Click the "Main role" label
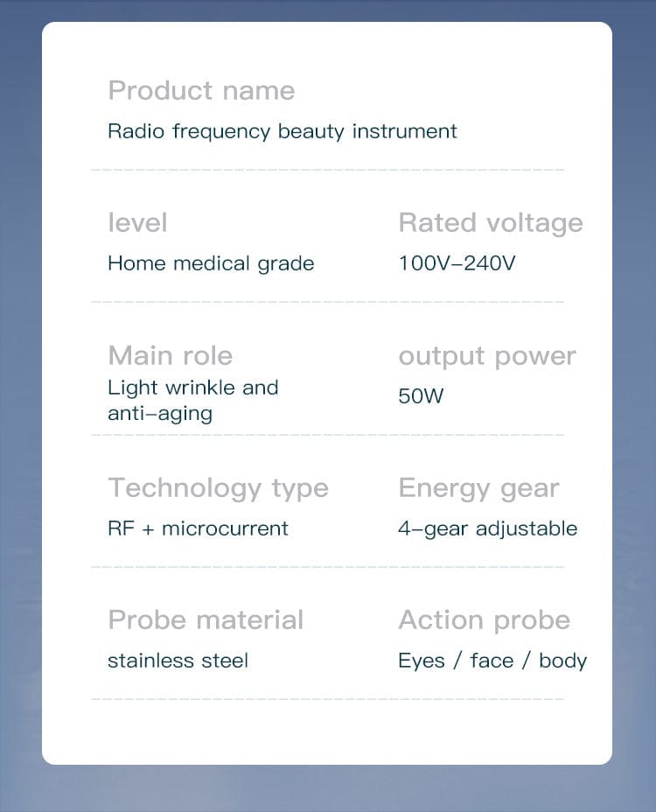 [x=170, y=356]
